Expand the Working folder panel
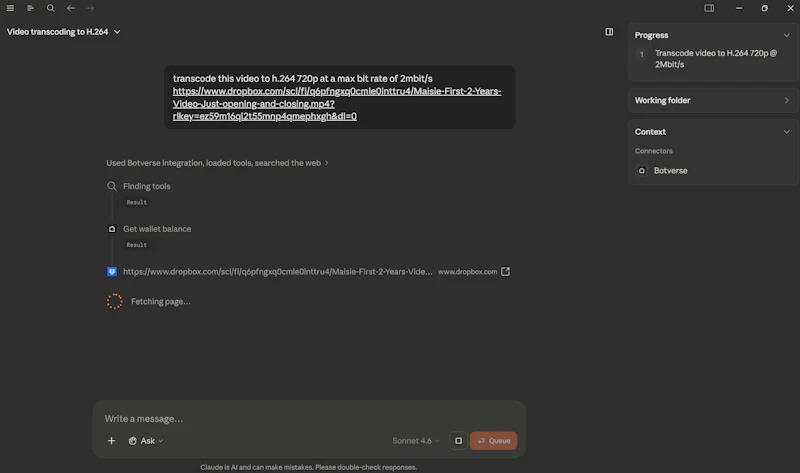The height and width of the screenshot is (473, 800). click(713, 101)
